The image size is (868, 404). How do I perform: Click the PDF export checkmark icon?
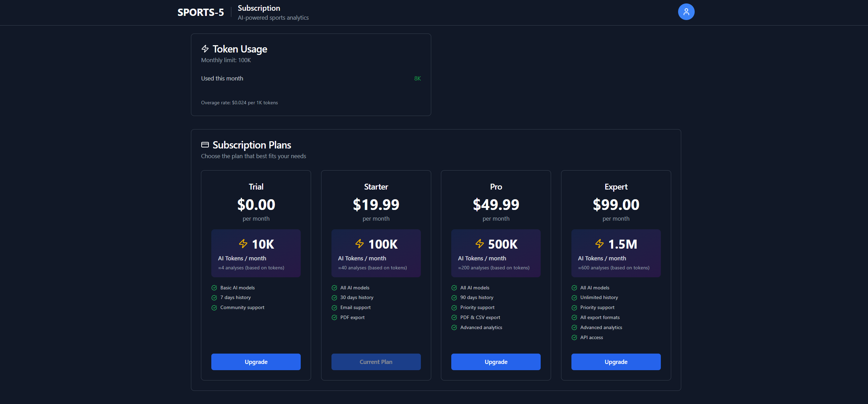(334, 318)
